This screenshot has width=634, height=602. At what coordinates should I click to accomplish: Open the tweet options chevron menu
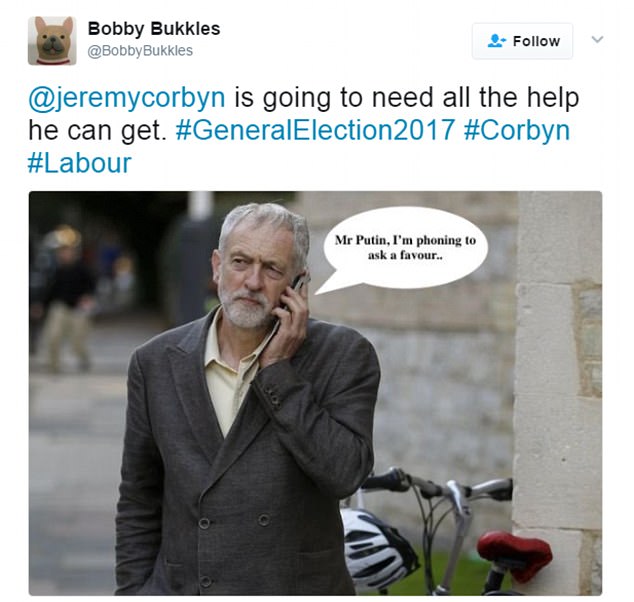pos(597,39)
